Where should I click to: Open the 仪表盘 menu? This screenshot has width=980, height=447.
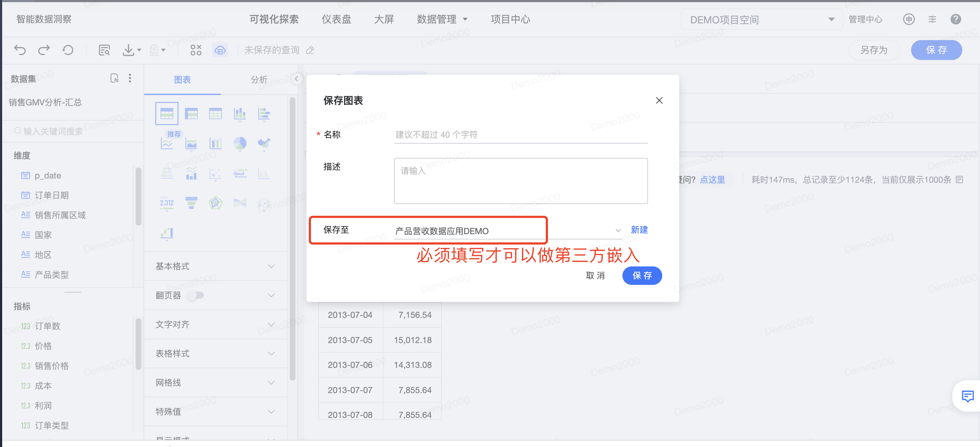[336, 19]
